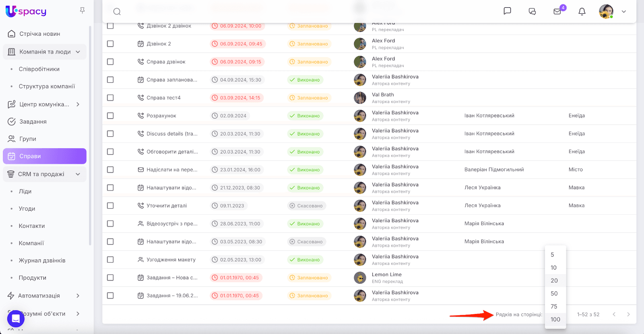Tick the checkbox for Завдання – Нова с...
This screenshot has height=334, width=644.
point(110,278)
